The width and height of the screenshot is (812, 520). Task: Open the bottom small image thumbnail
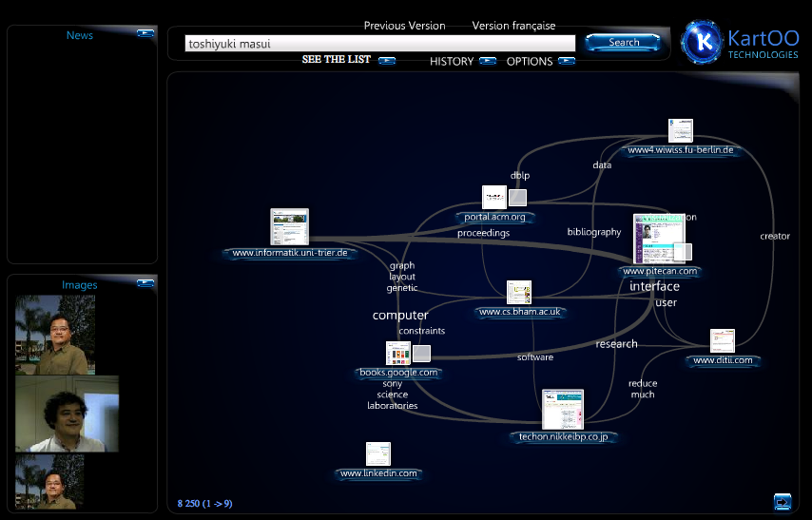pos(49,482)
